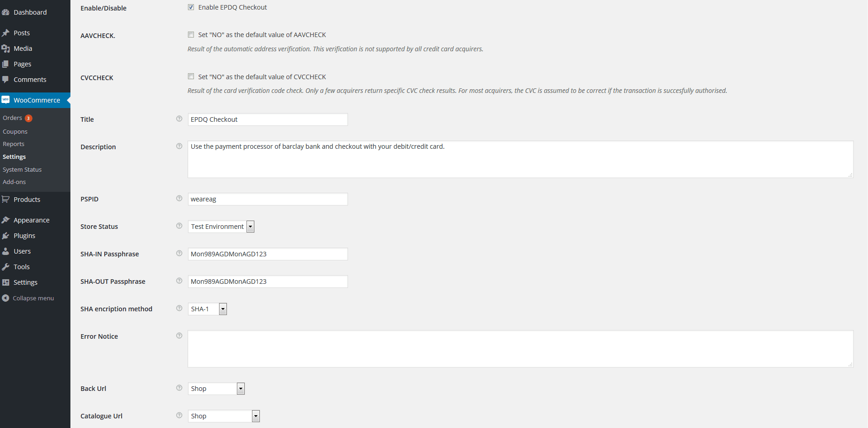Click into the SHA-OUT Passphrase text field
Viewport: 868px width, 428px height.
click(268, 282)
